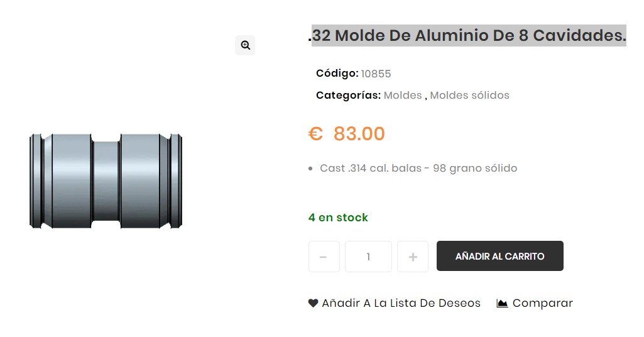Click the product code number 10855
Screen dimensions: 644x337
[x=376, y=74]
